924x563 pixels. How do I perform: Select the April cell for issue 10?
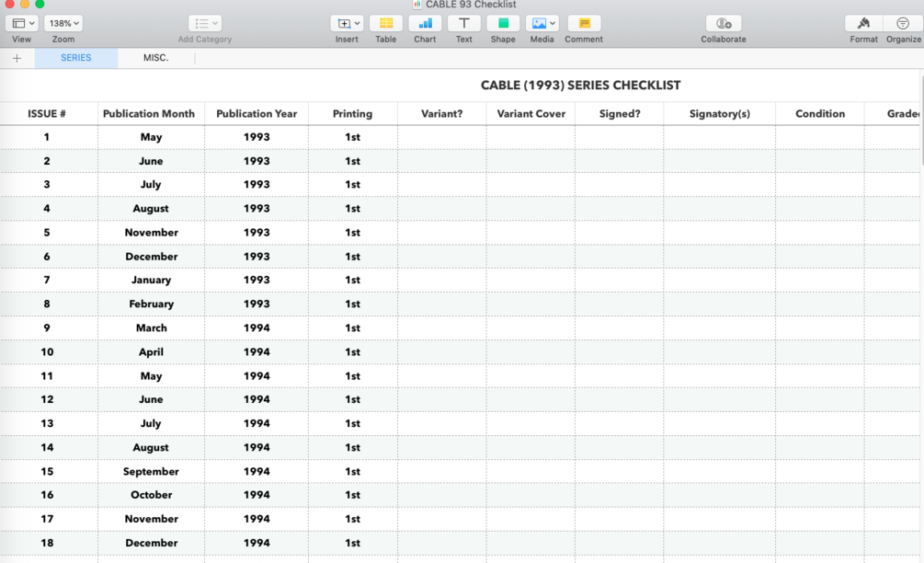[x=151, y=352]
